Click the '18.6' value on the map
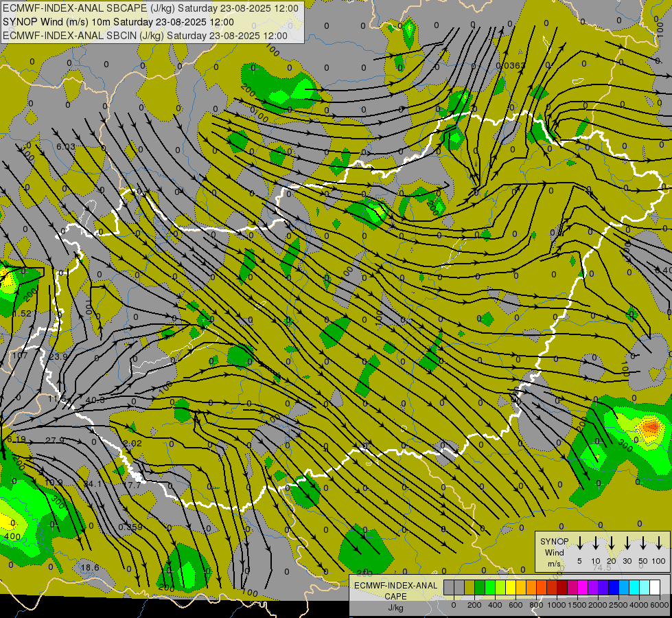The height and width of the screenshot is (618, 672). 90,568
